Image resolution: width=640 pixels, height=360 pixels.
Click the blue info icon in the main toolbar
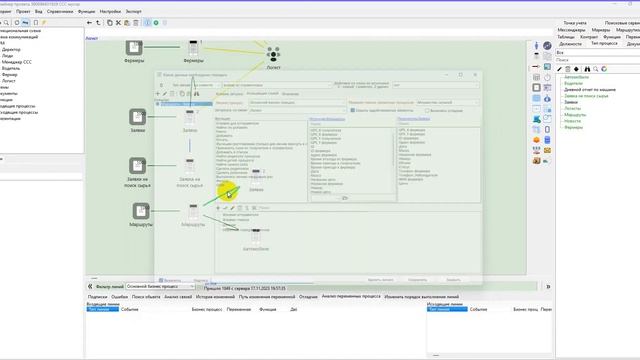[147, 23]
